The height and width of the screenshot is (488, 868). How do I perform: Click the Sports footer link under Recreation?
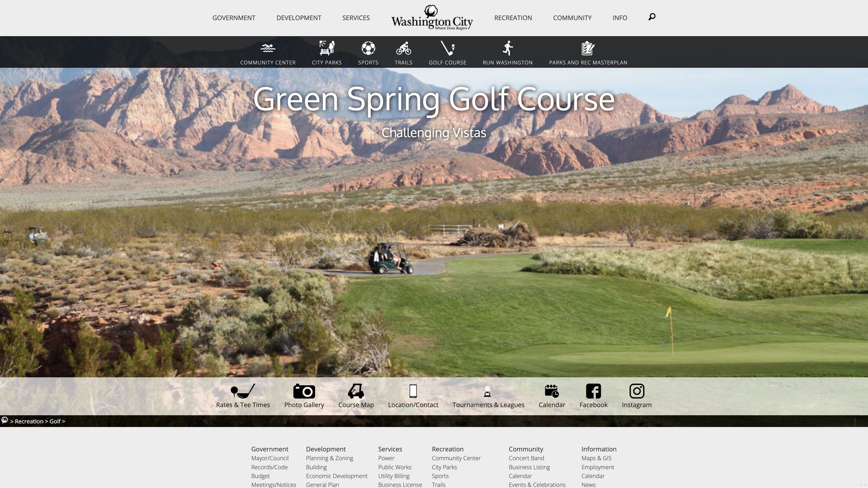[440, 476]
